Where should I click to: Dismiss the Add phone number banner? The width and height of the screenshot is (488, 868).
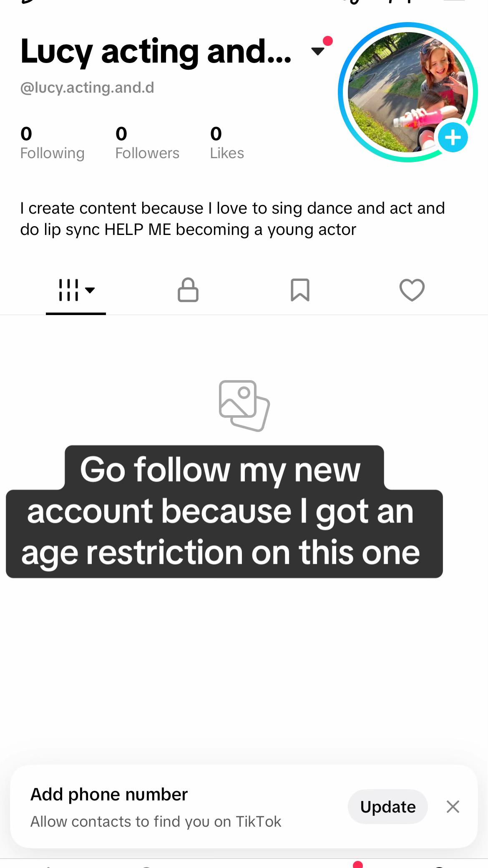click(x=453, y=807)
